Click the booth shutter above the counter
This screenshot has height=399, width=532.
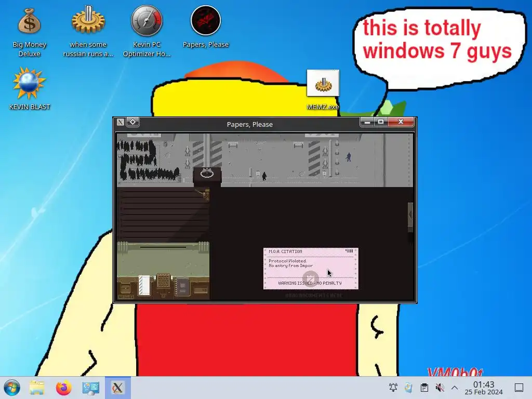[163, 215]
